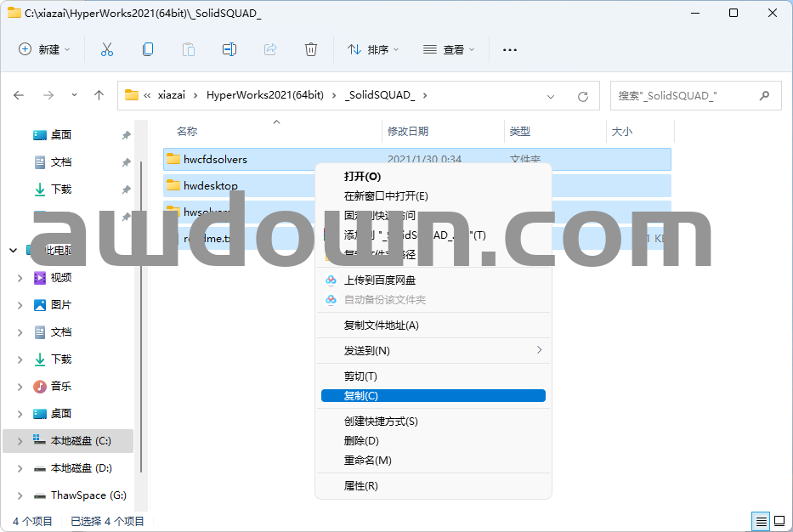The image size is (793, 532).
Task: Click the Refresh icon beside address bar
Action: (583, 96)
